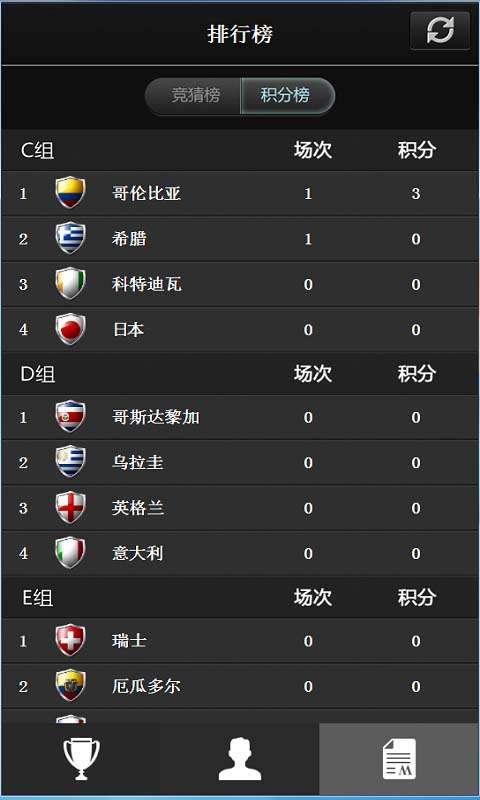Select the 乌拉圭 team name
This screenshot has height=800, width=480.
138,463
